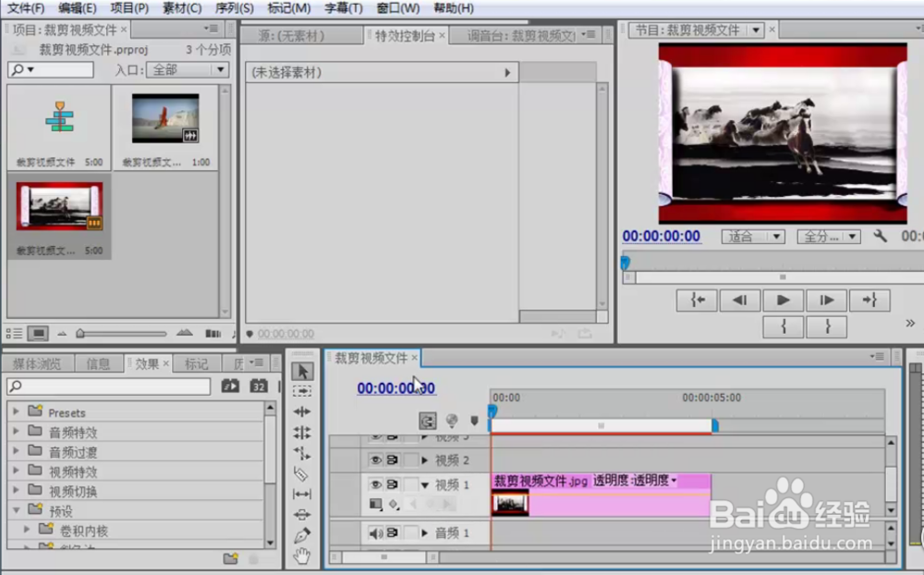
Task: Mute 音频 1 track speaker
Action: (375, 533)
